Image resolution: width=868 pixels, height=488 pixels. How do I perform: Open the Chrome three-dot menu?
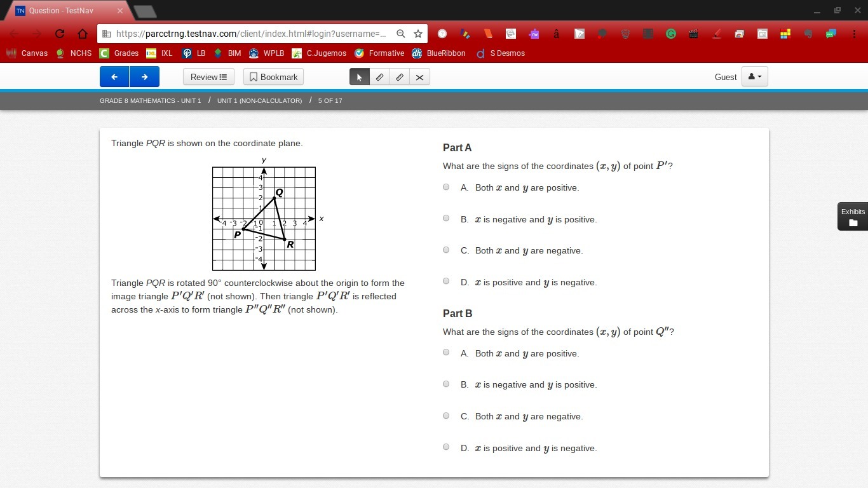853,34
